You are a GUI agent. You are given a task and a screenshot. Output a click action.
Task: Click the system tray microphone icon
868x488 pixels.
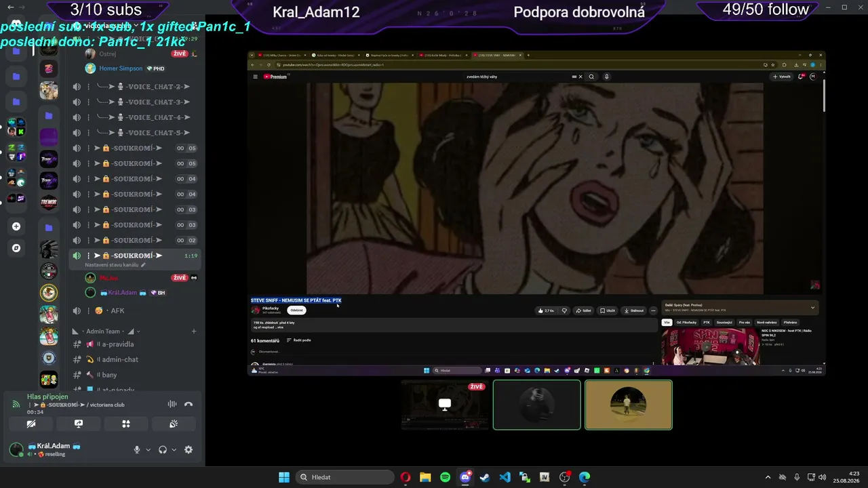pos(797,477)
